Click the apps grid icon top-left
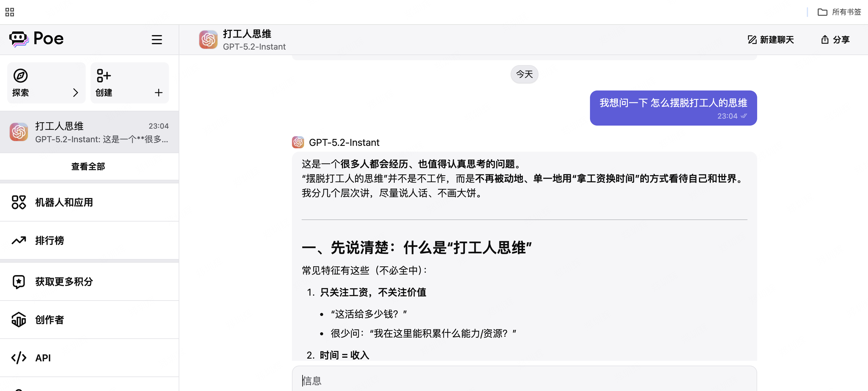868x391 pixels. pos(10,12)
